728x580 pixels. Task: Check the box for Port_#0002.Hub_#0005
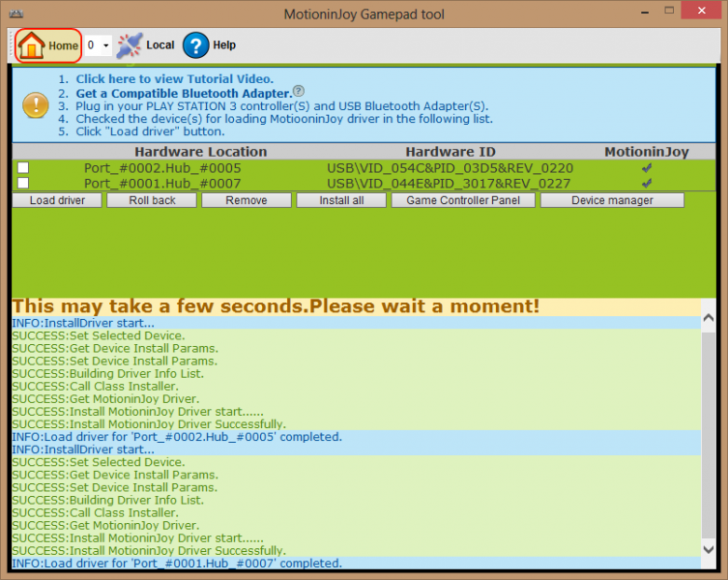click(23, 167)
